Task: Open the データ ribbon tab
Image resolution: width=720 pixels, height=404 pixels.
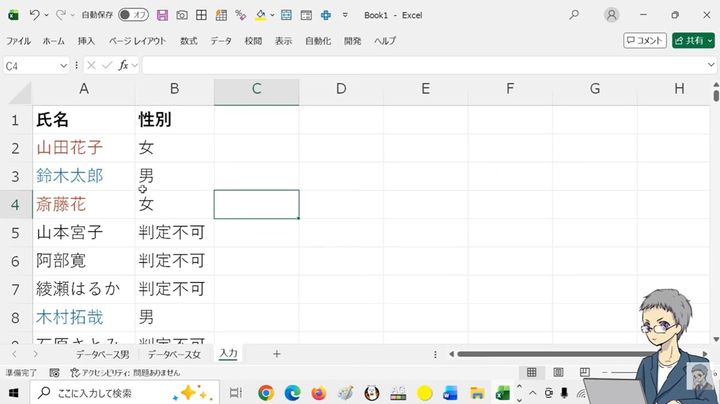Action: 221,41
